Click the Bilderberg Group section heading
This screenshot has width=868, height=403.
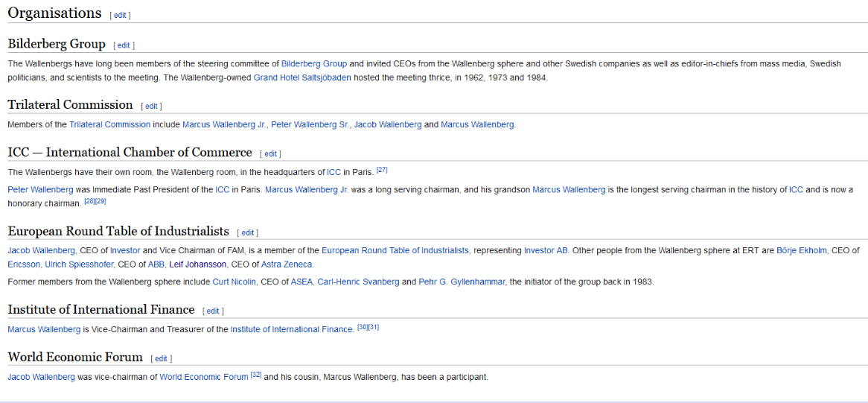57,44
